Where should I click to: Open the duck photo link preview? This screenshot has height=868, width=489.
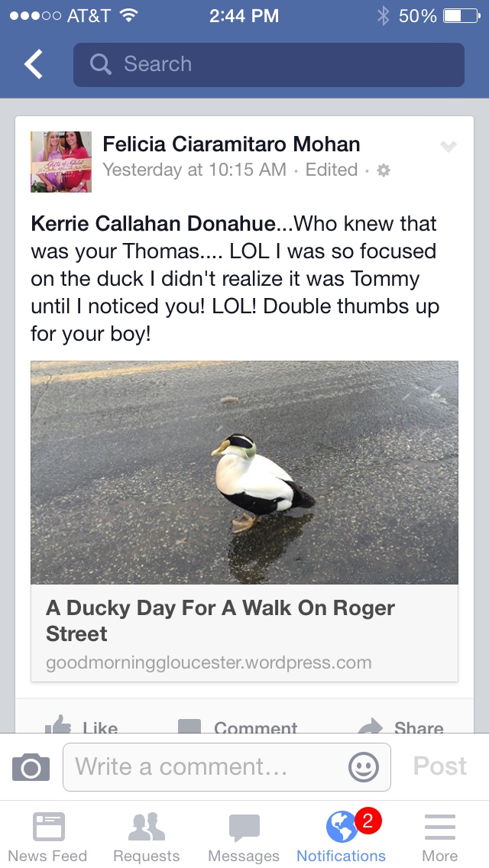[x=244, y=520]
